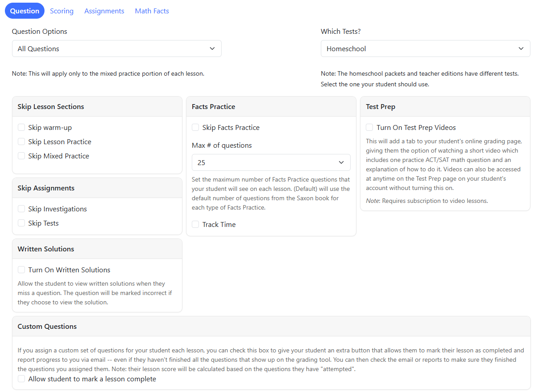Click the Skip Investigations label text
This screenshot has width=542, height=392.
coord(57,209)
